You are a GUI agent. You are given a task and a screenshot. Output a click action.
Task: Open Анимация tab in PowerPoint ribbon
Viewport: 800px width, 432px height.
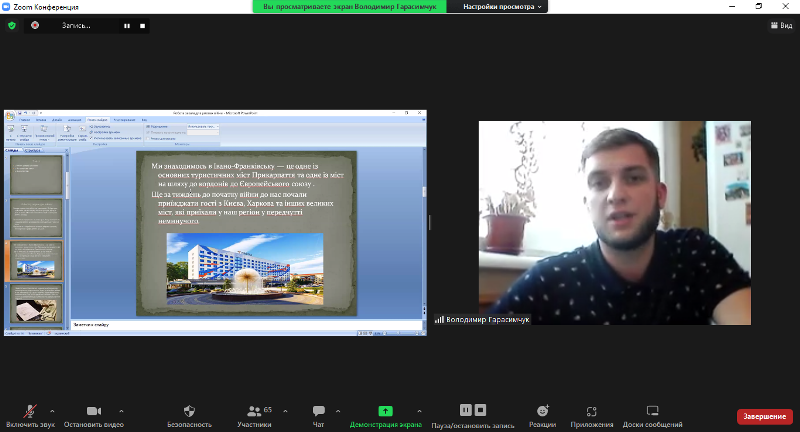74,120
